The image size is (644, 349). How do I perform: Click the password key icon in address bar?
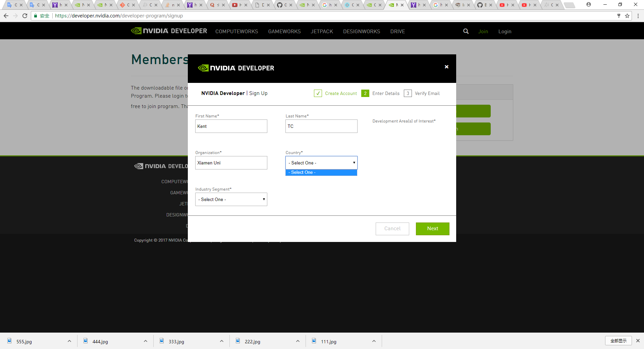(x=619, y=16)
